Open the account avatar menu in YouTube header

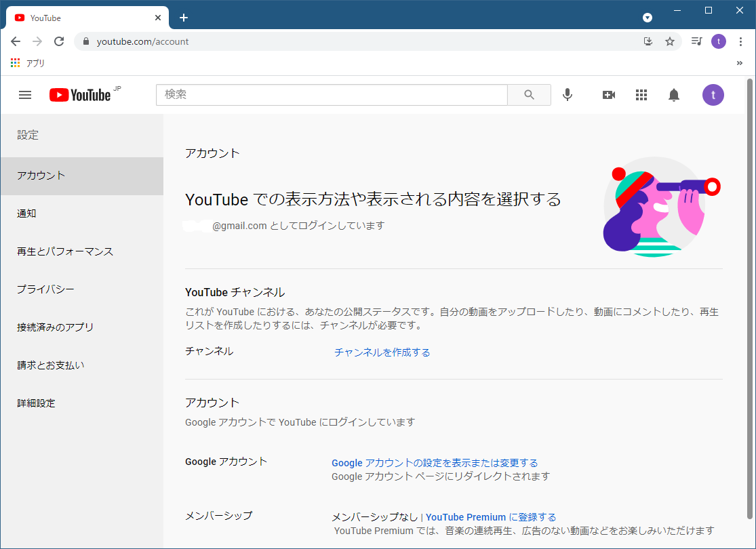[x=713, y=95]
